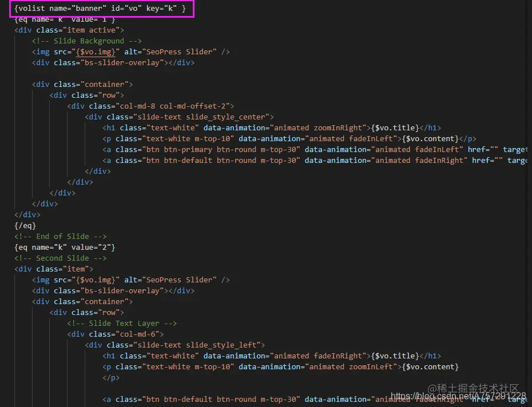Select the p line with zoomInLeft animation
This screenshot has width=532, height=407.
click(x=281, y=366)
